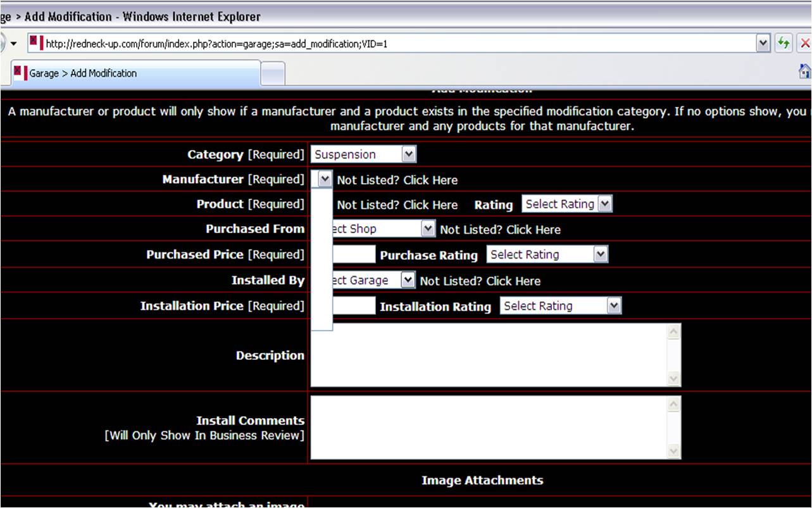
Task: Click the Manufacturer dropdown arrow
Action: pyautogui.click(x=324, y=179)
